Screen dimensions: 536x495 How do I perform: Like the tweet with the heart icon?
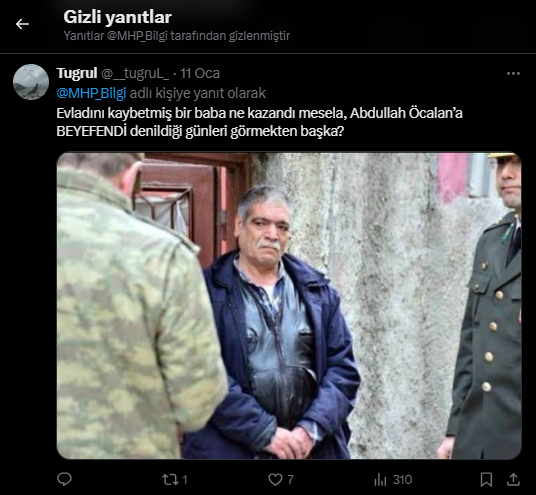tap(275, 480)
